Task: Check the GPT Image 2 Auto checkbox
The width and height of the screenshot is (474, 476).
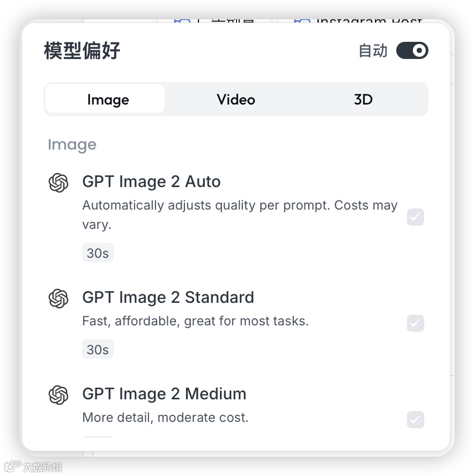Action: [415, 217]
